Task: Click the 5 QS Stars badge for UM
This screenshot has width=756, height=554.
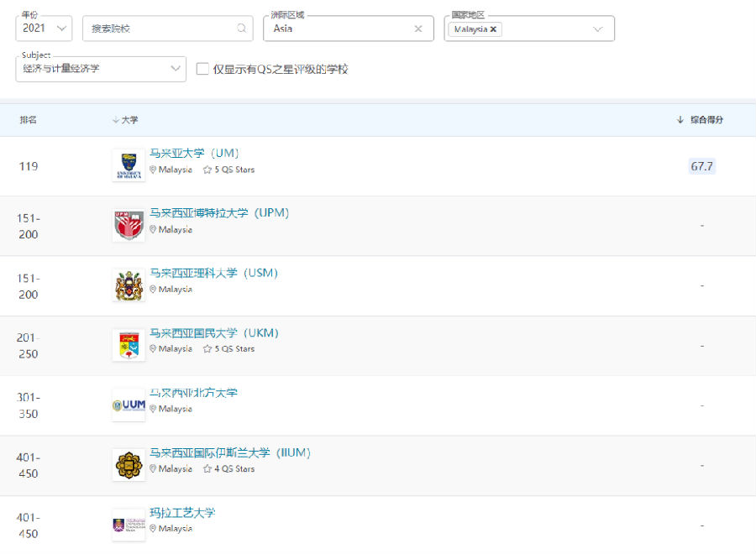Action: (x=229, y=170)
